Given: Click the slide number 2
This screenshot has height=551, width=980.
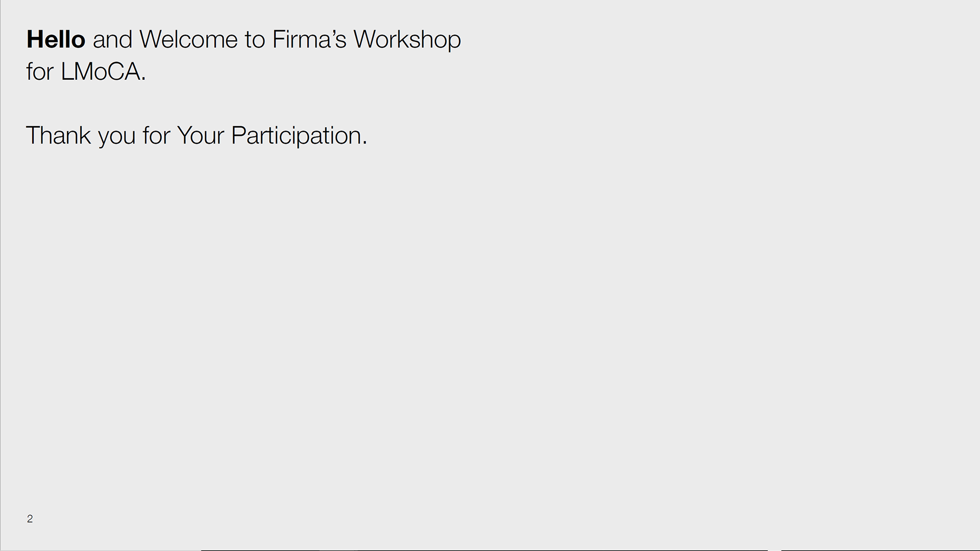Looking at the screenshot, I should coord(30,519).
